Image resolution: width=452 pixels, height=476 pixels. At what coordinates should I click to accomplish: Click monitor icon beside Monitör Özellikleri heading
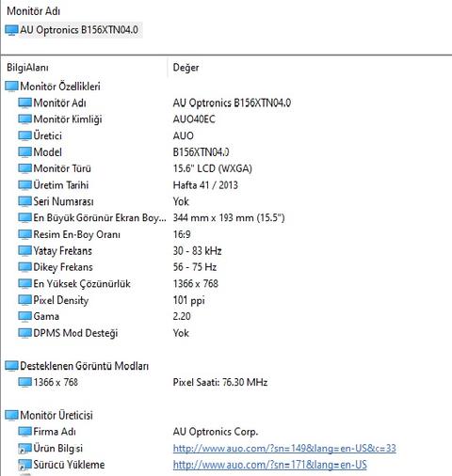click(11, 87)
